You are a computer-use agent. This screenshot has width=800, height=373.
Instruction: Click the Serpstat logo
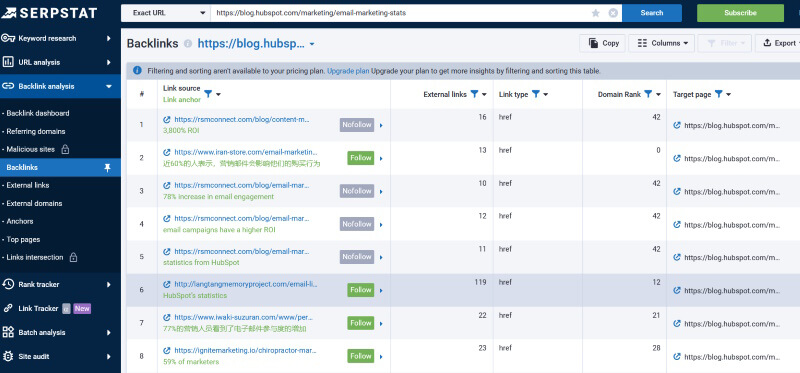coord(49,13)
